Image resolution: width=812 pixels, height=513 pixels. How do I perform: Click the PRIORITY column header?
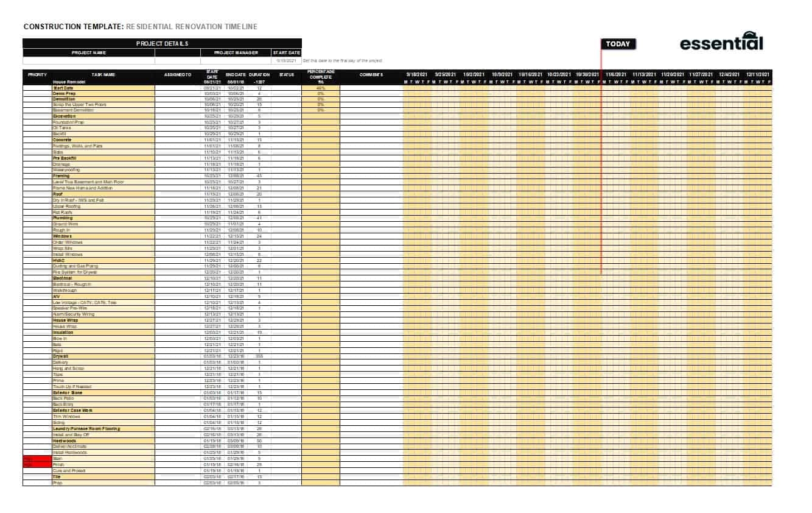(x=37, y=74)
